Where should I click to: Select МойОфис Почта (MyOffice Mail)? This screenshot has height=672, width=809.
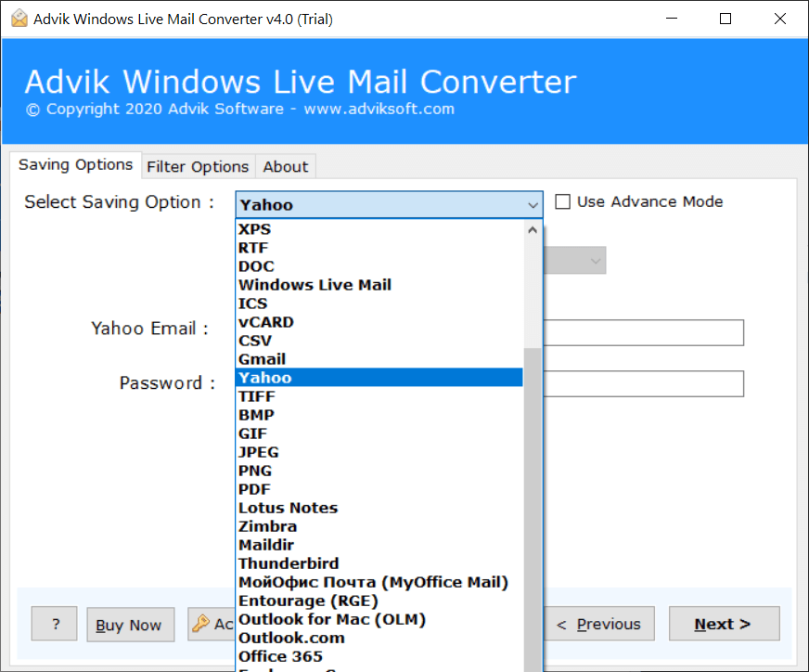point(379,582)
